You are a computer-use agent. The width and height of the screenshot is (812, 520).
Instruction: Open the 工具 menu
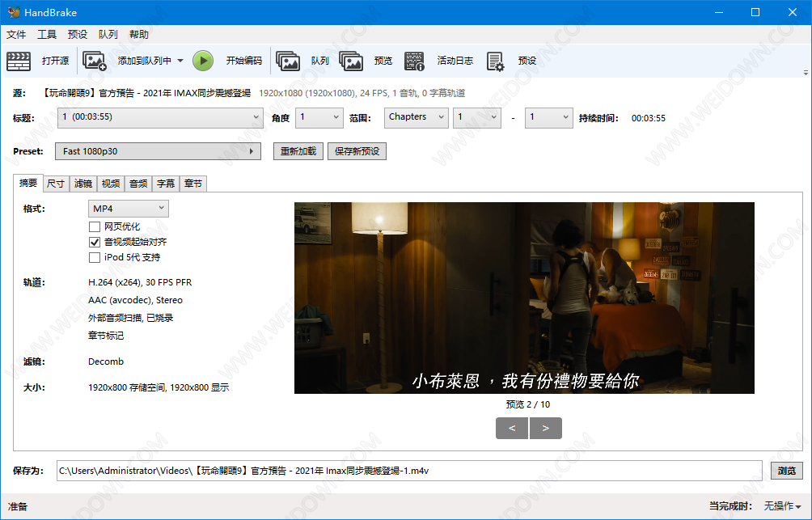coord(47,35)
